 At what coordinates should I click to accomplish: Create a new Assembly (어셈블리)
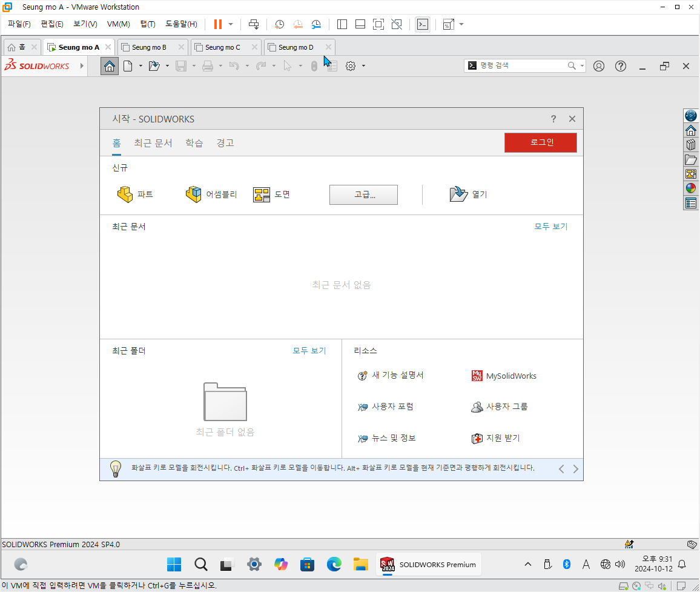coord(211,195)
